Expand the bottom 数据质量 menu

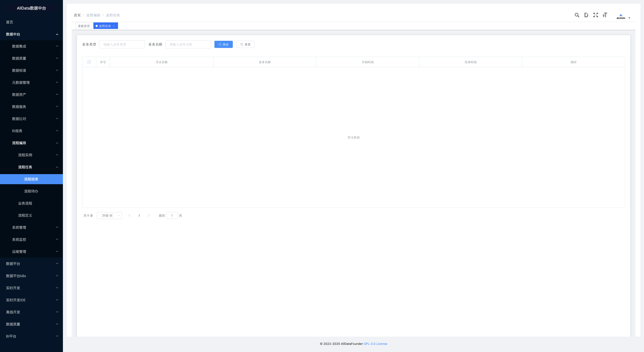(x=31, y=324)
